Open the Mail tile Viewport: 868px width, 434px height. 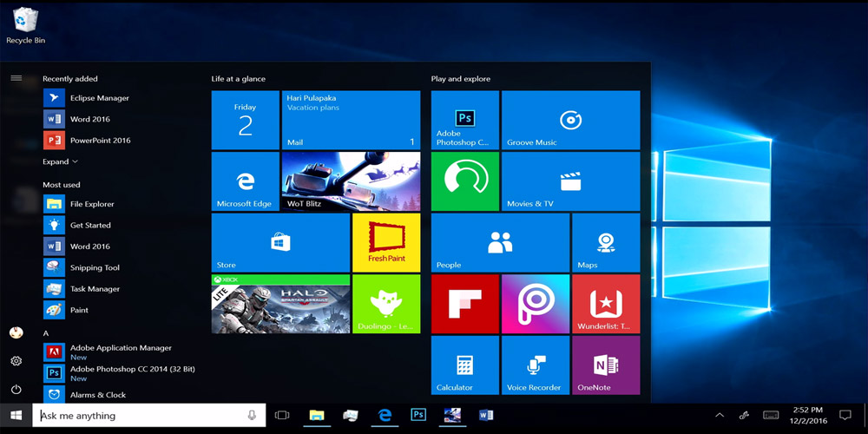coord(351,120)
